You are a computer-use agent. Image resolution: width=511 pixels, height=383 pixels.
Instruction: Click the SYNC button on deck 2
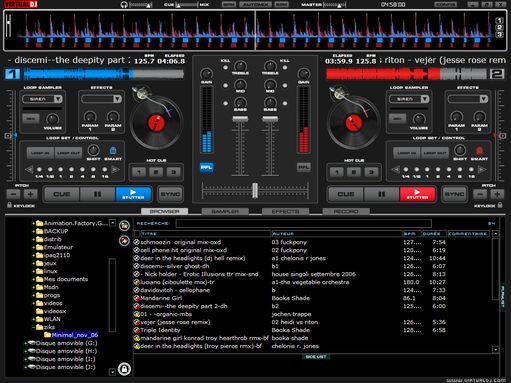click(454, 194)
